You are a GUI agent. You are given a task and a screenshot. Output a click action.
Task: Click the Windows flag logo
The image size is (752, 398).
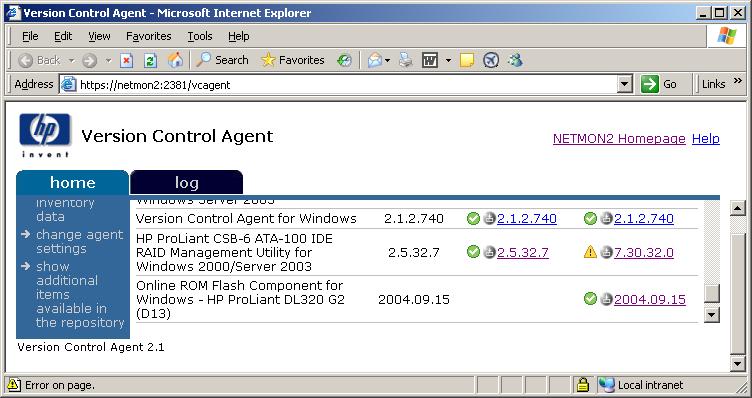pos(727,36)
